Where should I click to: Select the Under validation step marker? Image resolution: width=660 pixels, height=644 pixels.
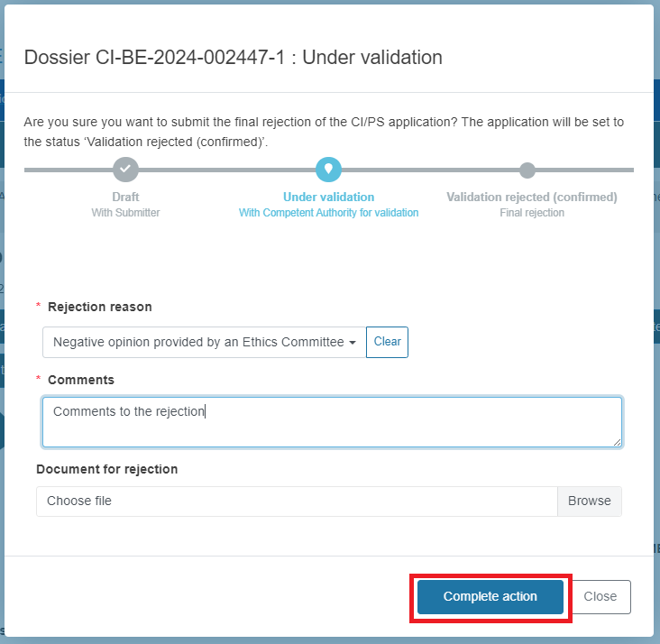[x=328, y=170]
